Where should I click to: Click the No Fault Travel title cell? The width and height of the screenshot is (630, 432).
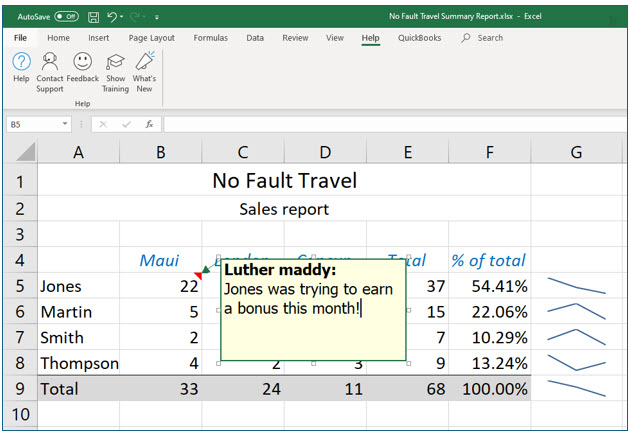coord(284,181)
